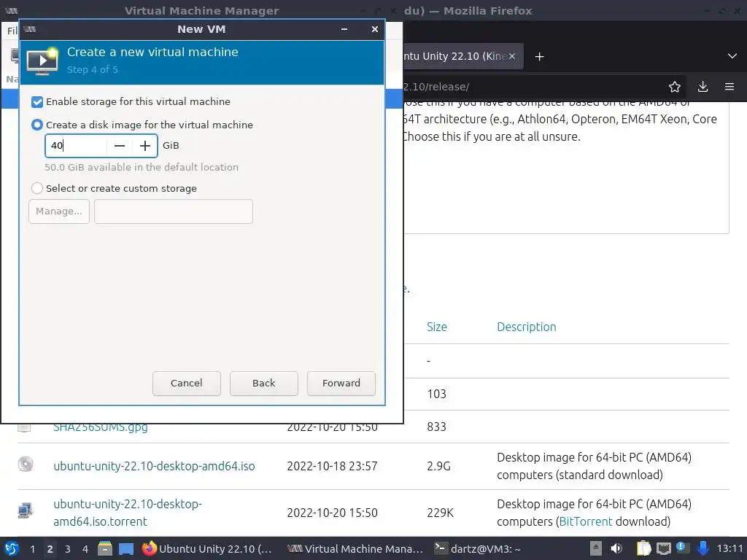Close the New VM dialog
Screen dimensions: 747x560
click(375, 29)
